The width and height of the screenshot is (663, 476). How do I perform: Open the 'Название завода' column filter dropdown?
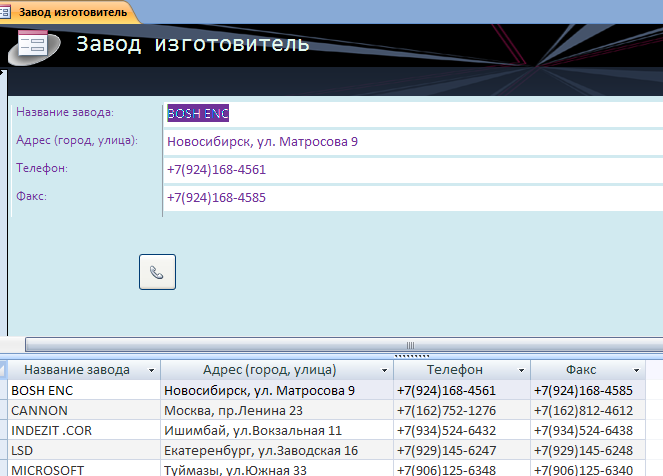click(151, 370)
